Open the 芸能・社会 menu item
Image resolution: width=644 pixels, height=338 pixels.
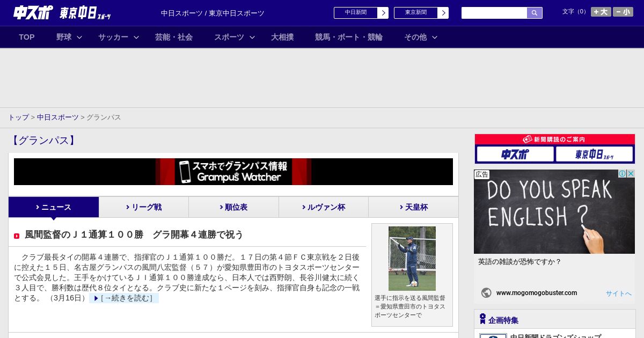174,37
